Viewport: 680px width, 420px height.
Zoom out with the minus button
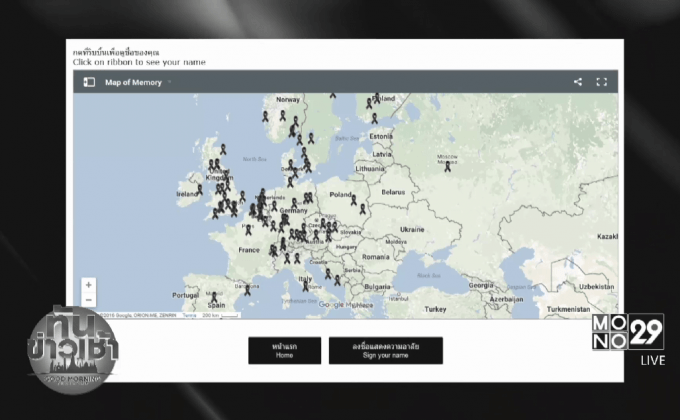pyautogui.click(x=89, y=299)
